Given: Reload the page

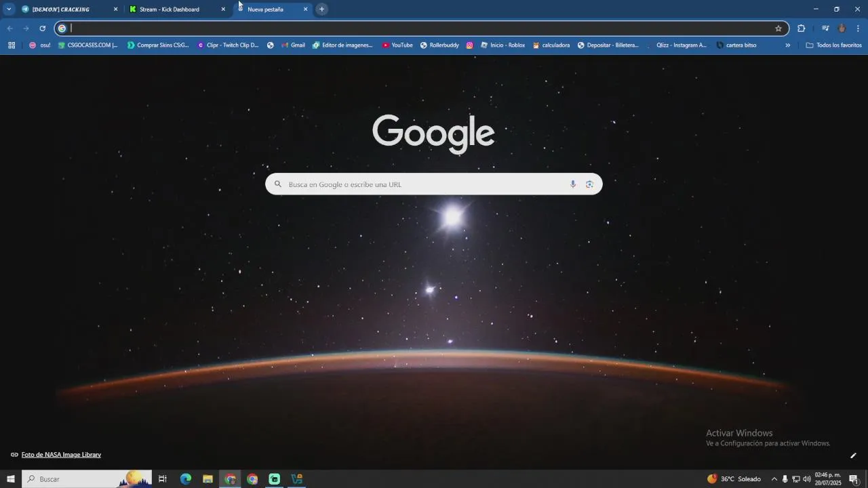Looking at the screenshot, I should [42, 28].
